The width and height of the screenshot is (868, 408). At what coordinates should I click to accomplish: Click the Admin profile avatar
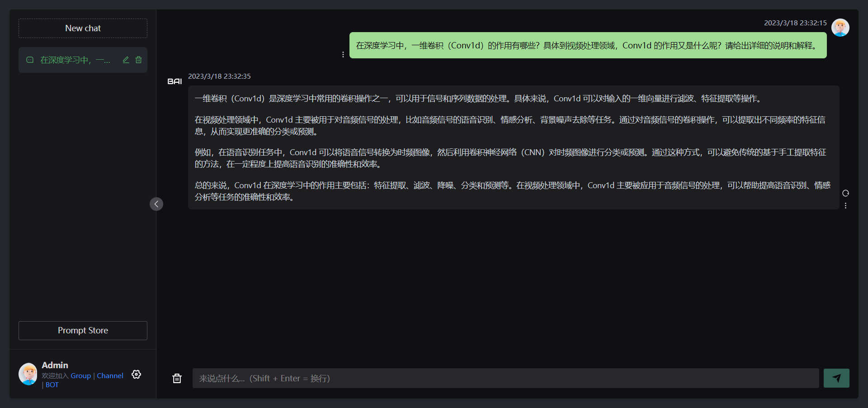click(x=28, y=374)
